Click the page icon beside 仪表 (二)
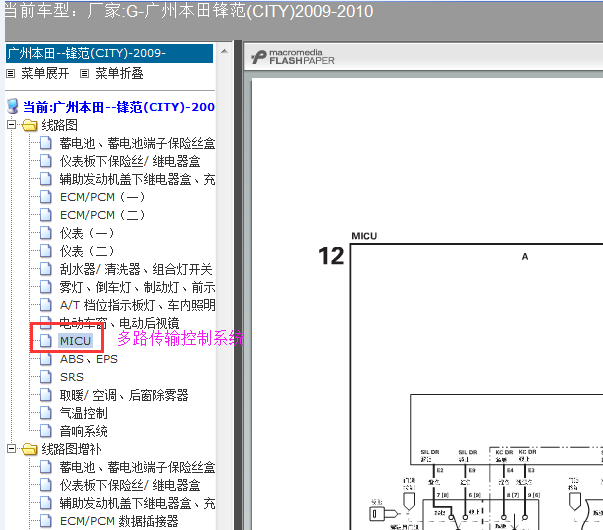 (x=46, y=251)
